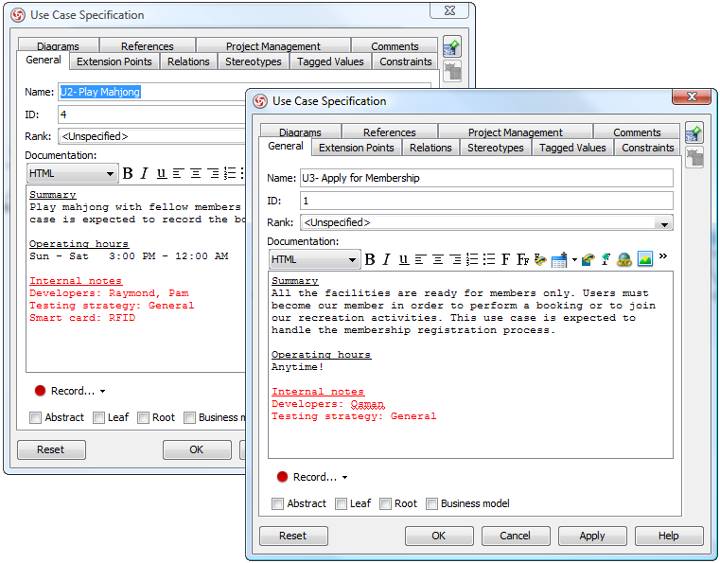Open table icon dropdown arrow
The width and height of the screenshot is (720, 563).
click(x=574, y=260)
